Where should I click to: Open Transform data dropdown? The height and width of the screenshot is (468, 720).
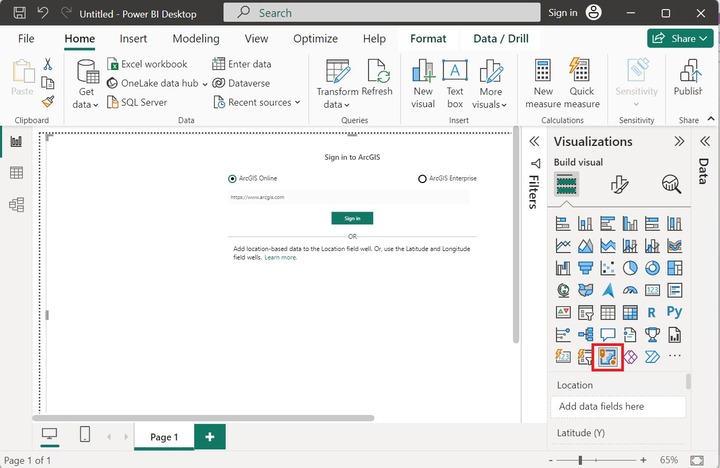point(337,85)
